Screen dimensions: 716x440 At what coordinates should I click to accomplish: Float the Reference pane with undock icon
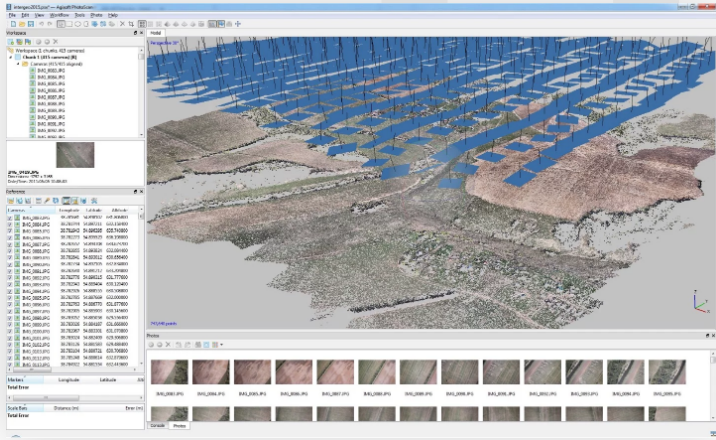point(135,192)
